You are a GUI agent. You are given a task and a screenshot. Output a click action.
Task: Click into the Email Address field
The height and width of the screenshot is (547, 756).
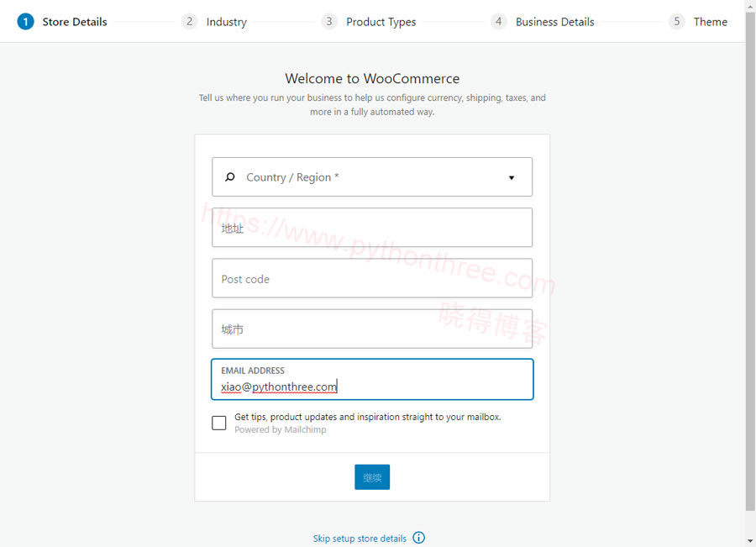(x=372, y=380)
